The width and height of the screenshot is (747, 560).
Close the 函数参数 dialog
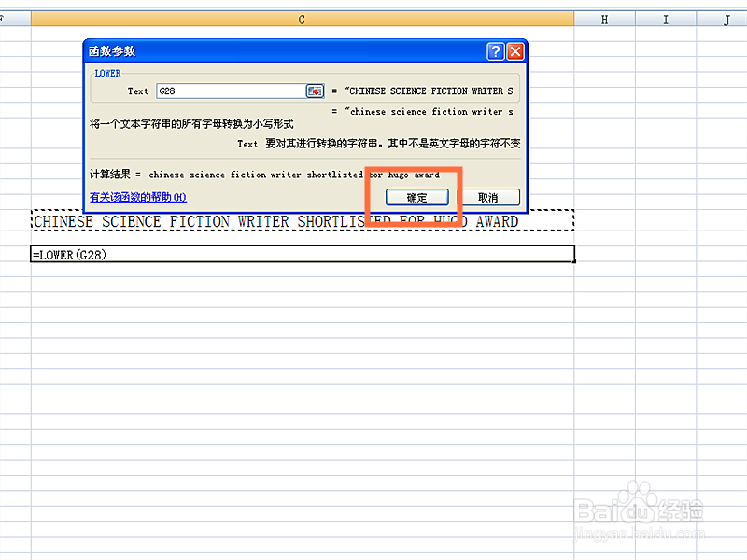coord(515,51)
